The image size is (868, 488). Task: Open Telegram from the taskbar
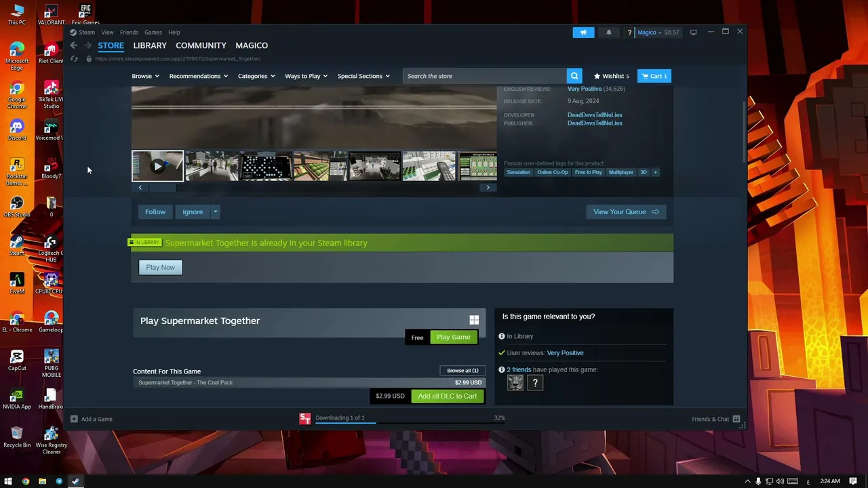(59, 481)
